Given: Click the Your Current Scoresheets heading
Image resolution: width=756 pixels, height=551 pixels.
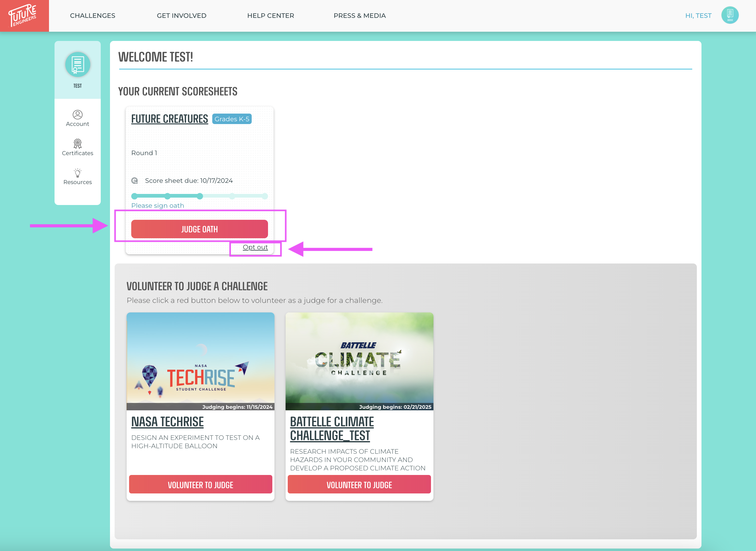Looking at the screenshot, I should (178, 91).
